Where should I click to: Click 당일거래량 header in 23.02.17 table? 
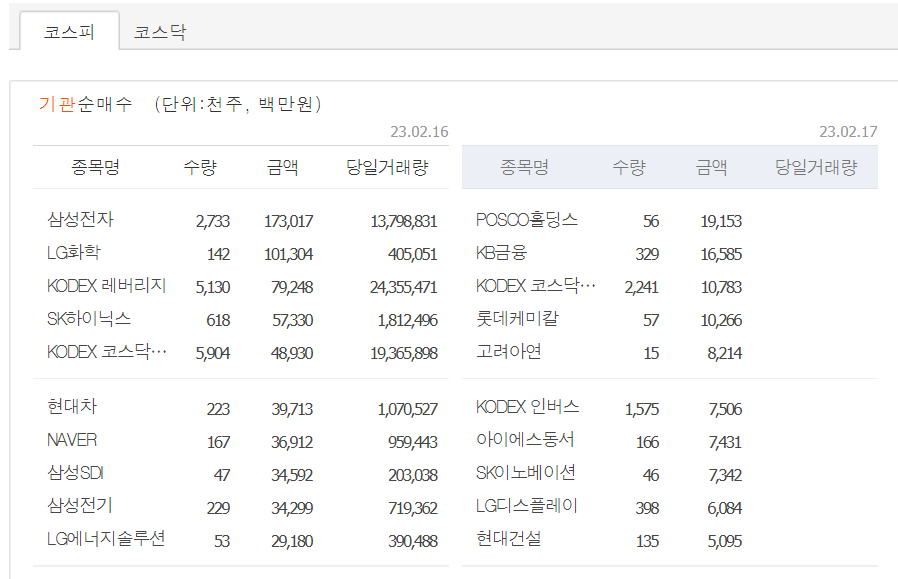click(816, 167)
